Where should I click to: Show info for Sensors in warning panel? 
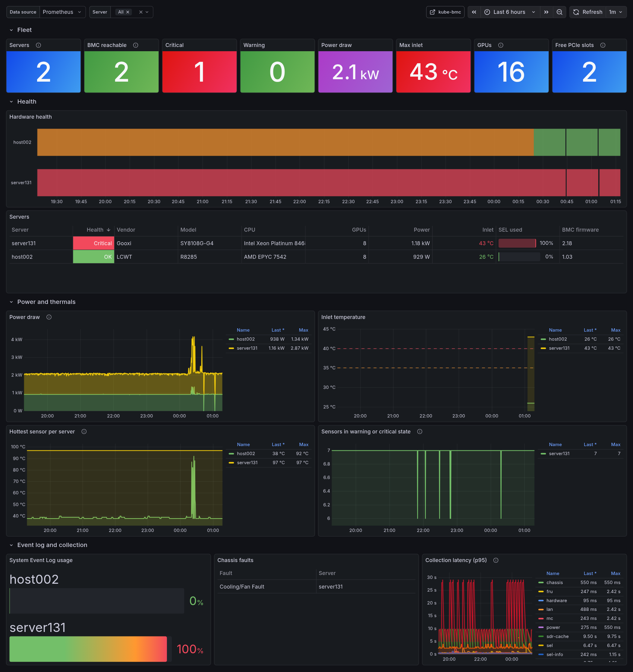click(420, 432)
